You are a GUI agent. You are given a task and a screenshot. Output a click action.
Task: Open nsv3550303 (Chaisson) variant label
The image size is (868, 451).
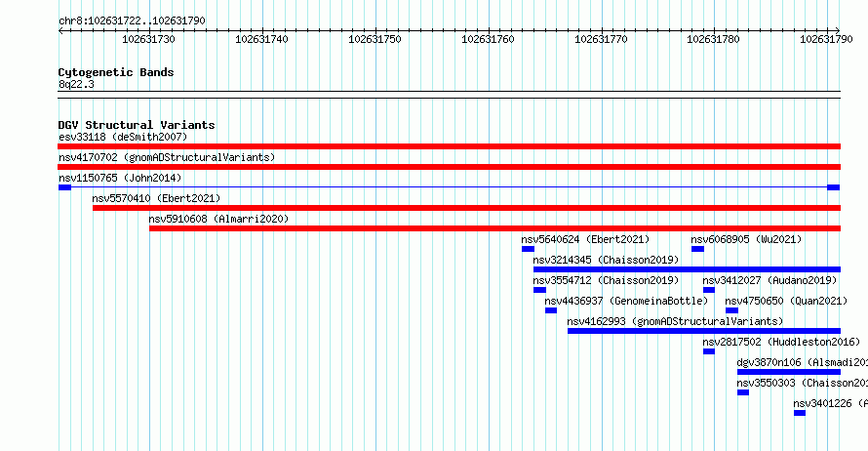(x=802, y=383)
